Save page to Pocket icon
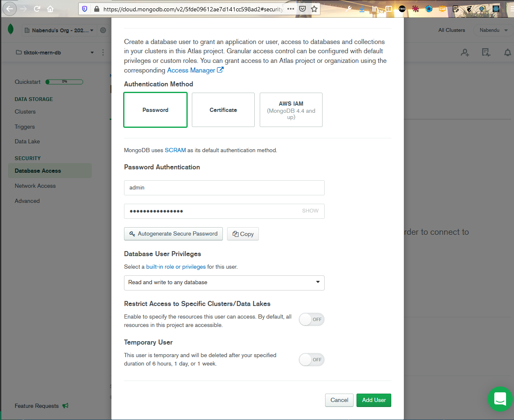The width and height of the screenshot is (514, 420). click(302, 9)
